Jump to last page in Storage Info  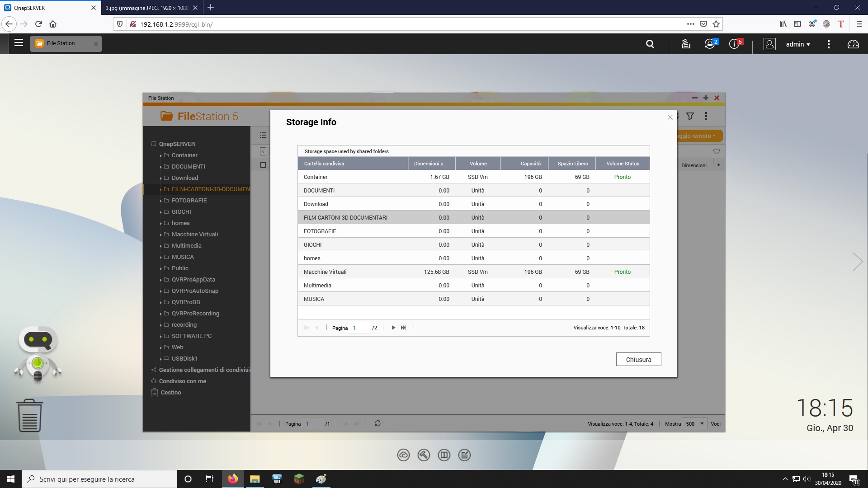404,328
